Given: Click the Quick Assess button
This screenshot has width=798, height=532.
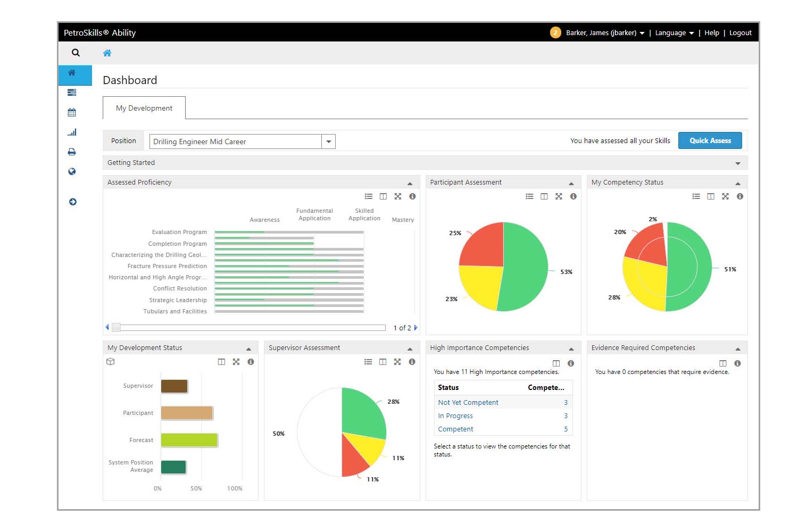Looking at the screenshot, I should [710, 140].
